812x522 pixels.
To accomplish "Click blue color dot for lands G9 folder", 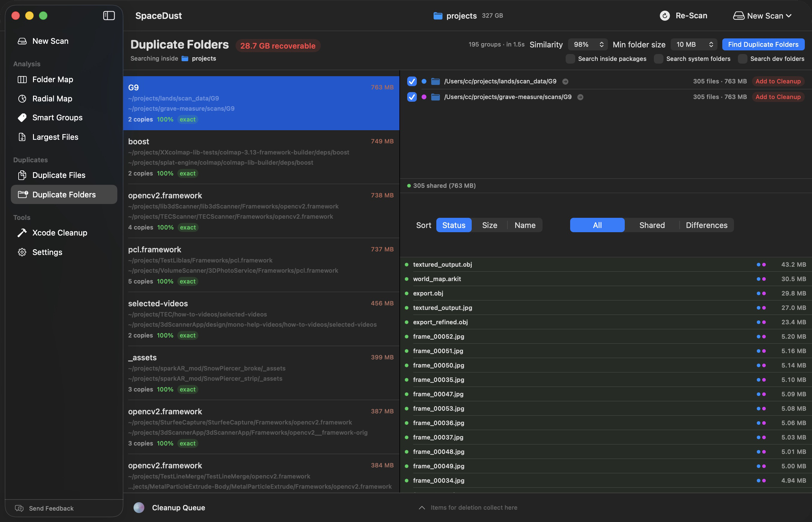I will pyautogui.click(x=424, y=81).
